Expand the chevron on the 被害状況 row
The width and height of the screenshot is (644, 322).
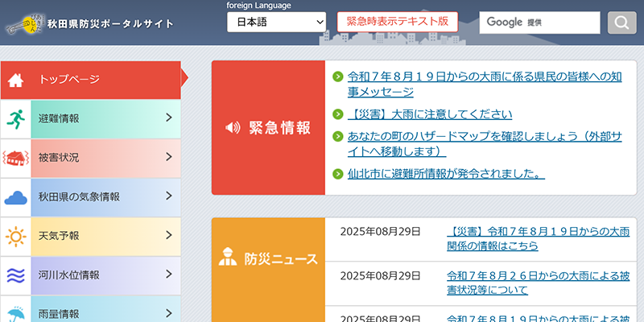168,157
